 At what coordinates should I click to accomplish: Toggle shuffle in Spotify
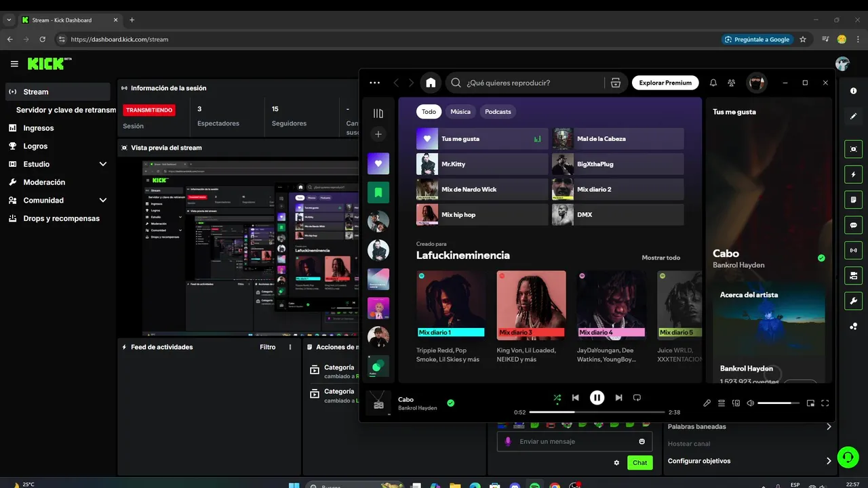[x=557, y=398]
